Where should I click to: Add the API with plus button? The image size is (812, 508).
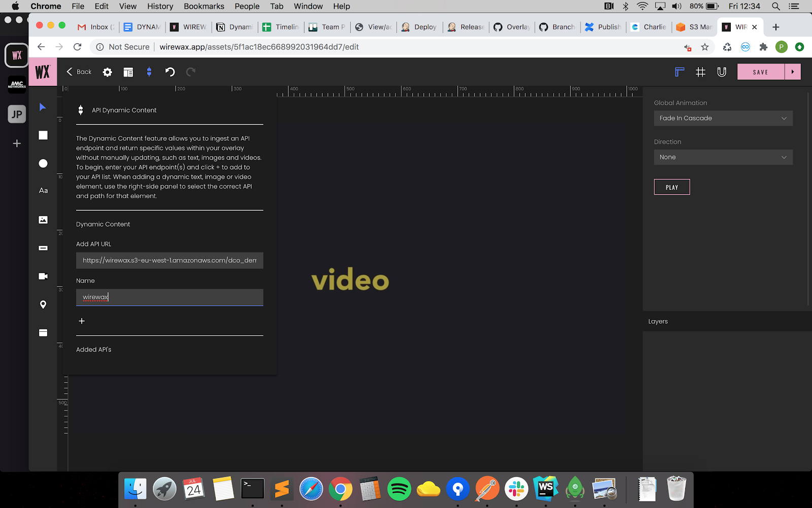[82, 321]
